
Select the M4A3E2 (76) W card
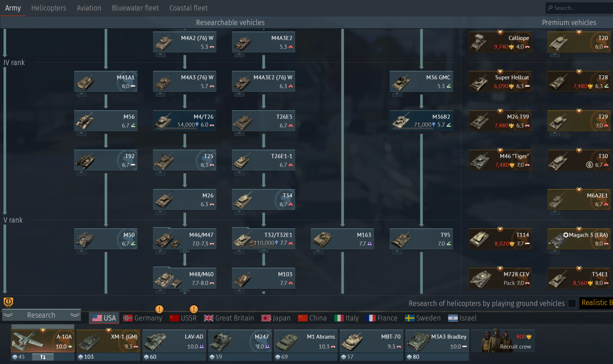coord(263,81)
